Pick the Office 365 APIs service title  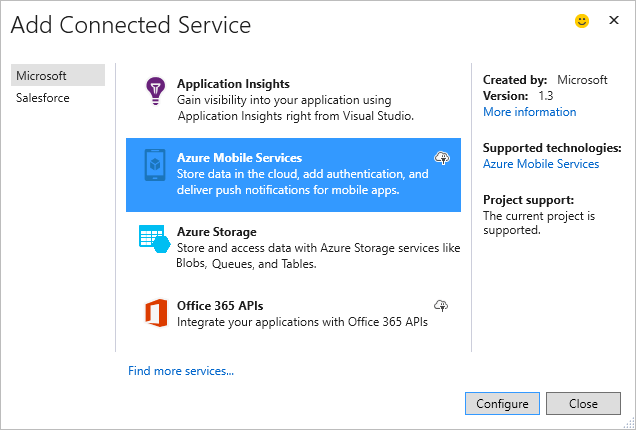coord(220,306)
